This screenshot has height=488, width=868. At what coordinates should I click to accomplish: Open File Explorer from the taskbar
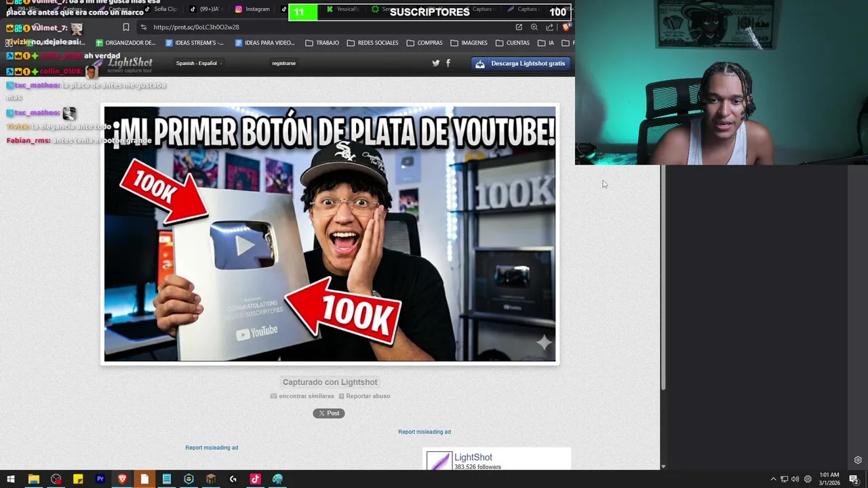(x=33, y=479)
